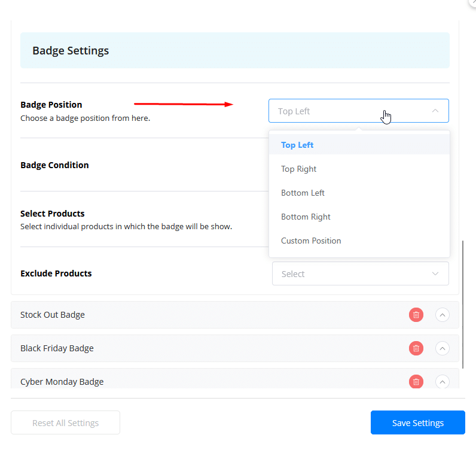Viewport: 476px width, 450px height.
Task: Click the Stock Out Badge row title
Action: pyautogui.click(x=53, y=315)
